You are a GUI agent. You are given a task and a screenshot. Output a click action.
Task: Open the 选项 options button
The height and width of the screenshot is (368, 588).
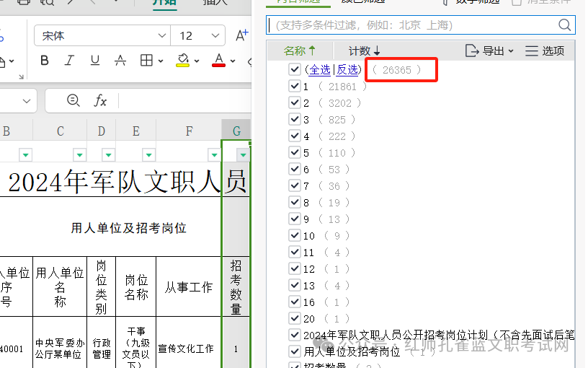(545, 51)
